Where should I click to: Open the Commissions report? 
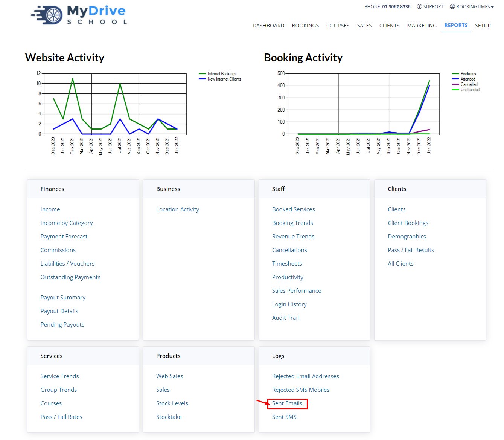point(58,250)
